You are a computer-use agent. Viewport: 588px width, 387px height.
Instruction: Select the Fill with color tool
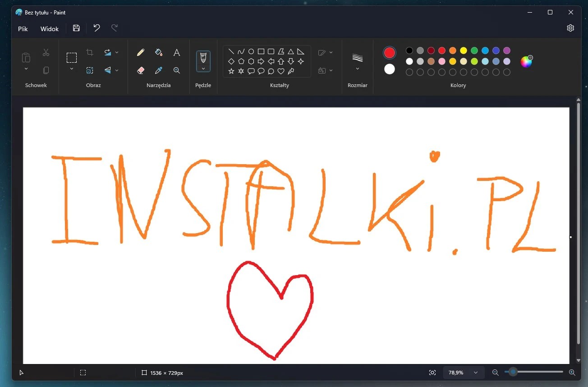(x=158, y=52)
